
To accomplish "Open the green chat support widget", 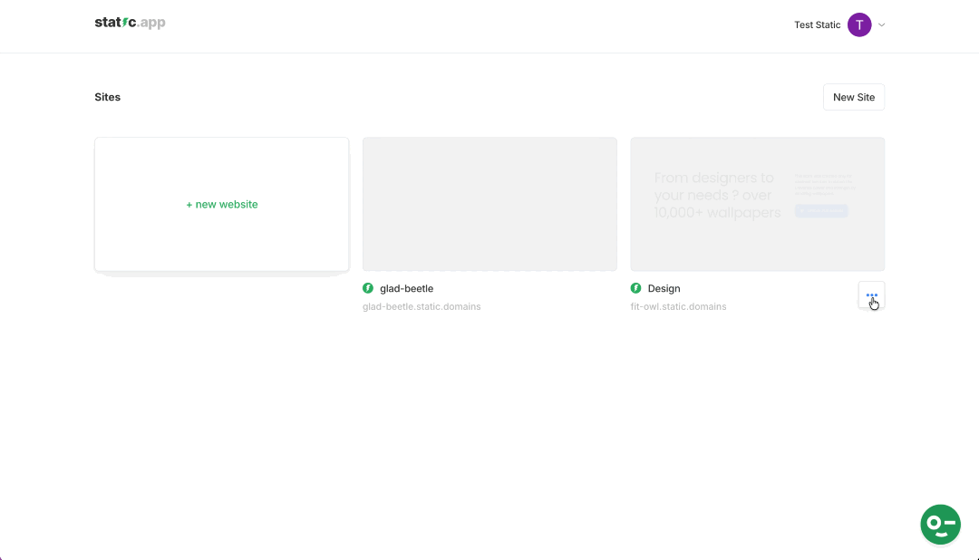I will (x=940, y=525).
